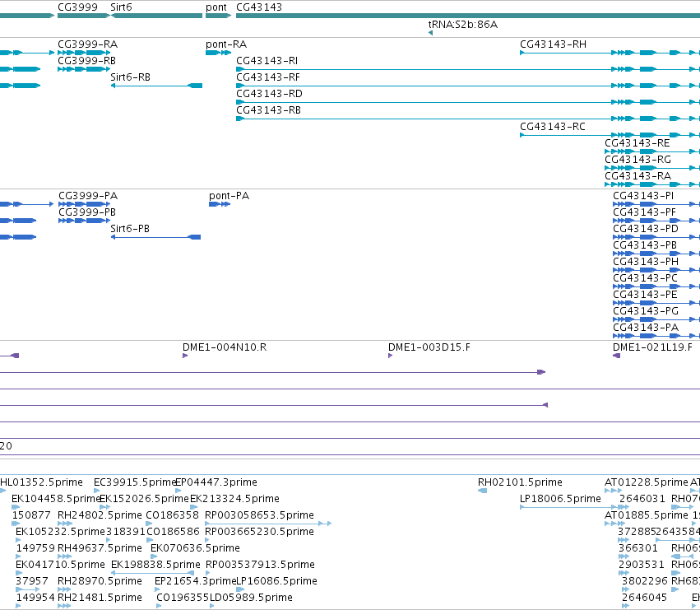This screenshot has height=610, width=700.
Task: Click protein CG3999-PA label
Action: (x=88, y=196)
